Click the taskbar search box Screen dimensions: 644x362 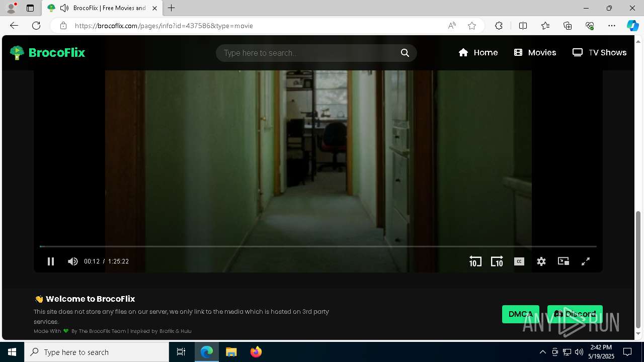pos(97,352)
